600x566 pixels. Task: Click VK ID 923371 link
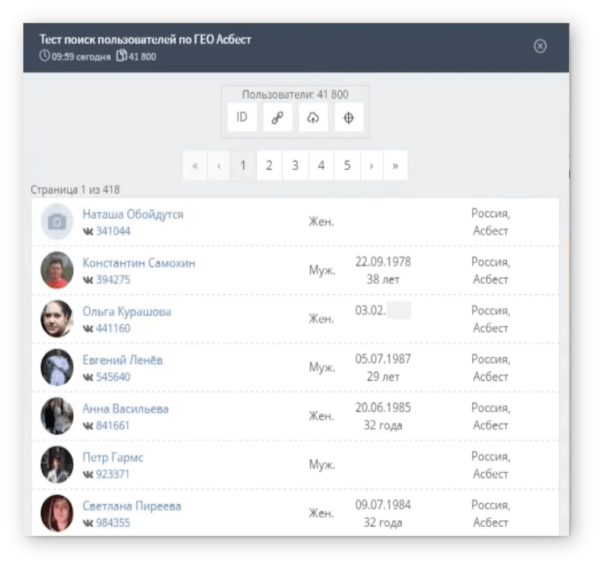tap(113, 474)
